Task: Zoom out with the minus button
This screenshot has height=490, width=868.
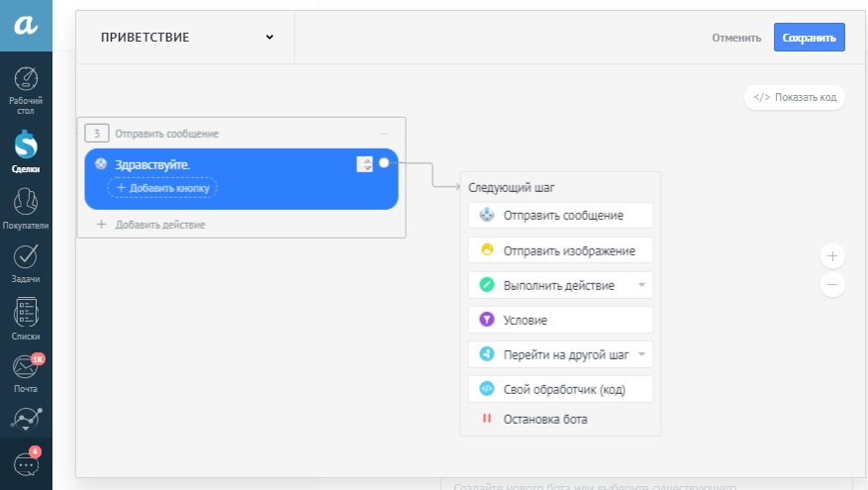Action: coord(832,285)
